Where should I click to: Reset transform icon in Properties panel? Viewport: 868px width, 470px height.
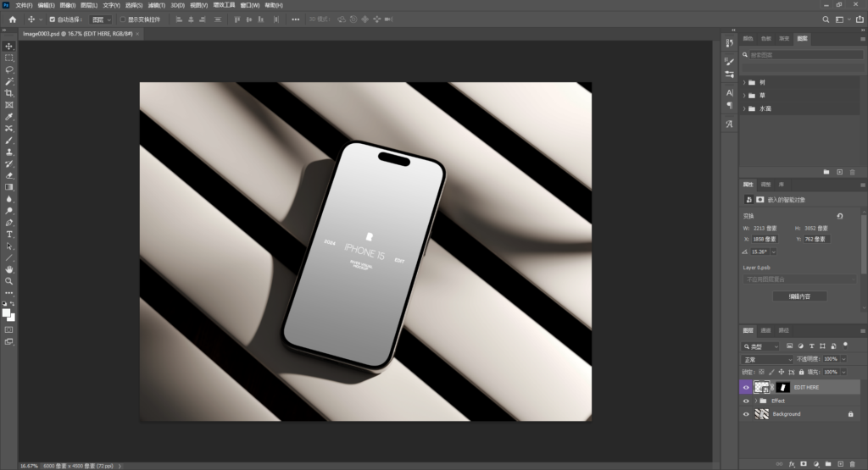(x=840, y=216)
